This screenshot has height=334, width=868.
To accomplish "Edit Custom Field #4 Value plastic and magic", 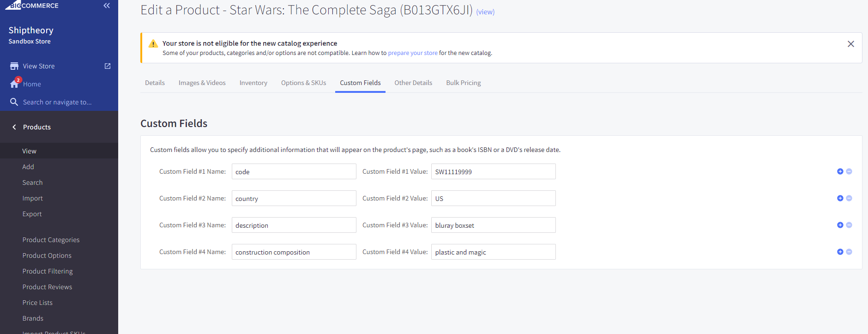I will point(494,252).
